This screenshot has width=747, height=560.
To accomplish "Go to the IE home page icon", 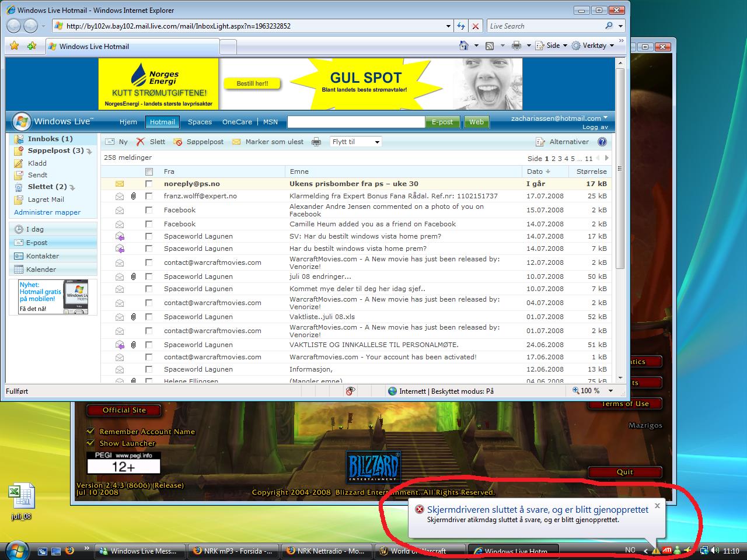I will 464,45.
